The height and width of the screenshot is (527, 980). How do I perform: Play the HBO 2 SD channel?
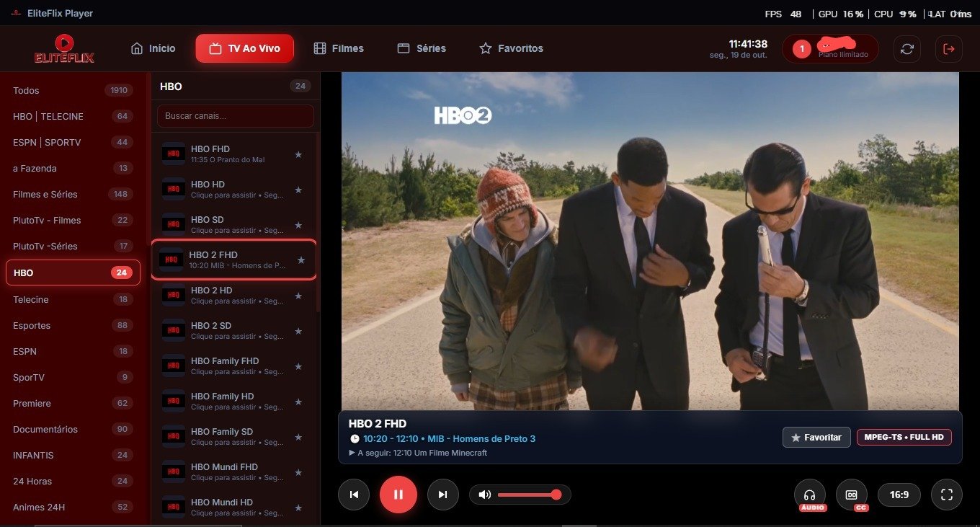coord(234,331)
